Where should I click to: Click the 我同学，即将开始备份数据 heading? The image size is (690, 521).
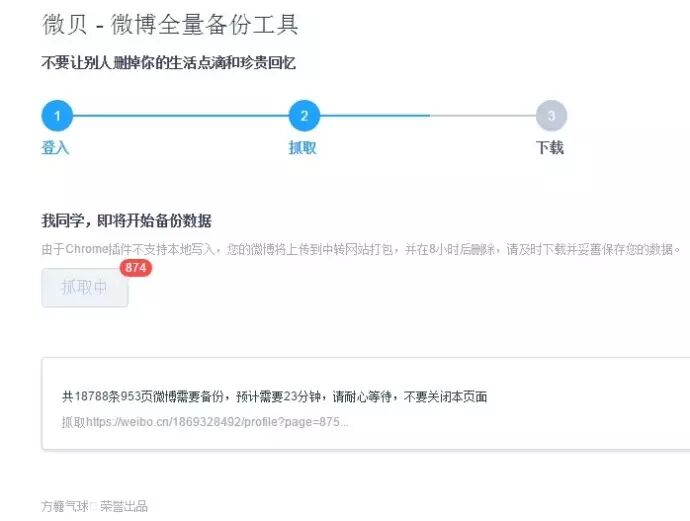click(127, 220)
